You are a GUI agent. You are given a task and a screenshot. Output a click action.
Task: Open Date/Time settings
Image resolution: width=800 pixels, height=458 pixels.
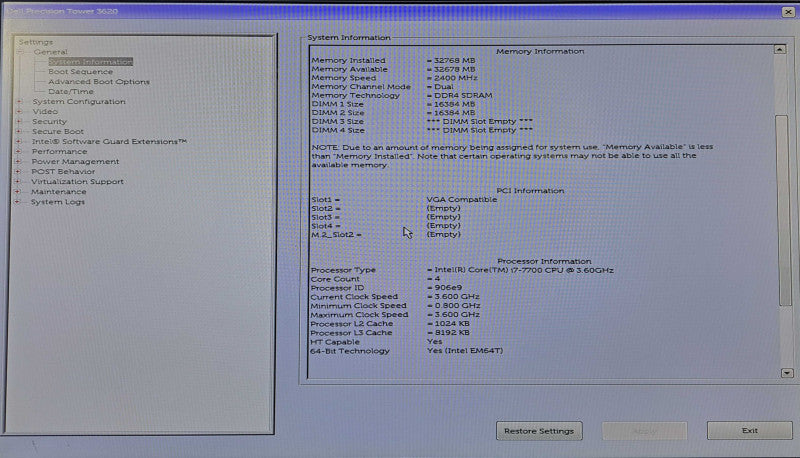tap(71, 92)
